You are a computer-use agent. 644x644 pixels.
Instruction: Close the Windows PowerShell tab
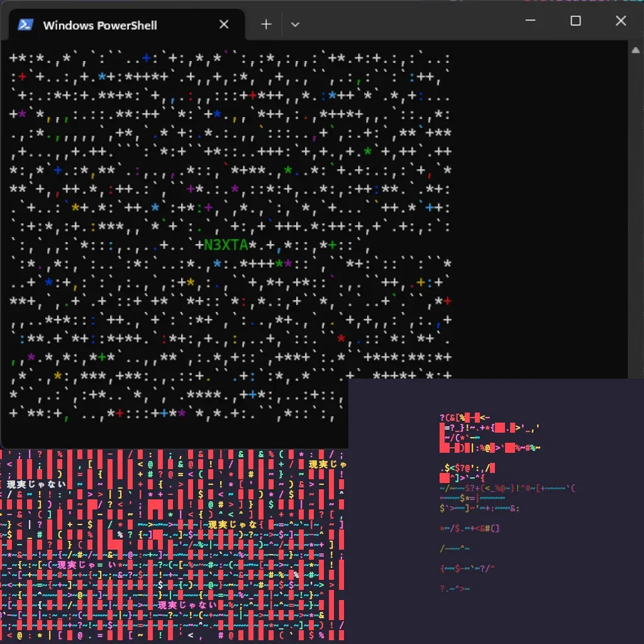pos(224,25)
